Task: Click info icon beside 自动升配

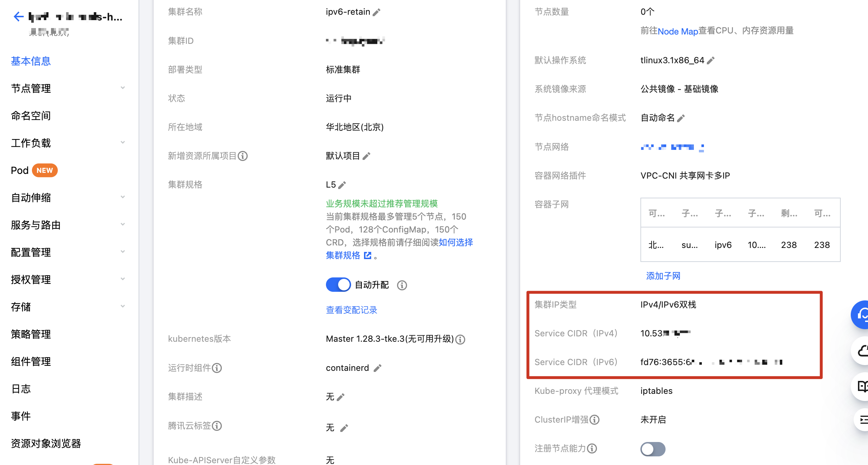Action: coord(402,285)
